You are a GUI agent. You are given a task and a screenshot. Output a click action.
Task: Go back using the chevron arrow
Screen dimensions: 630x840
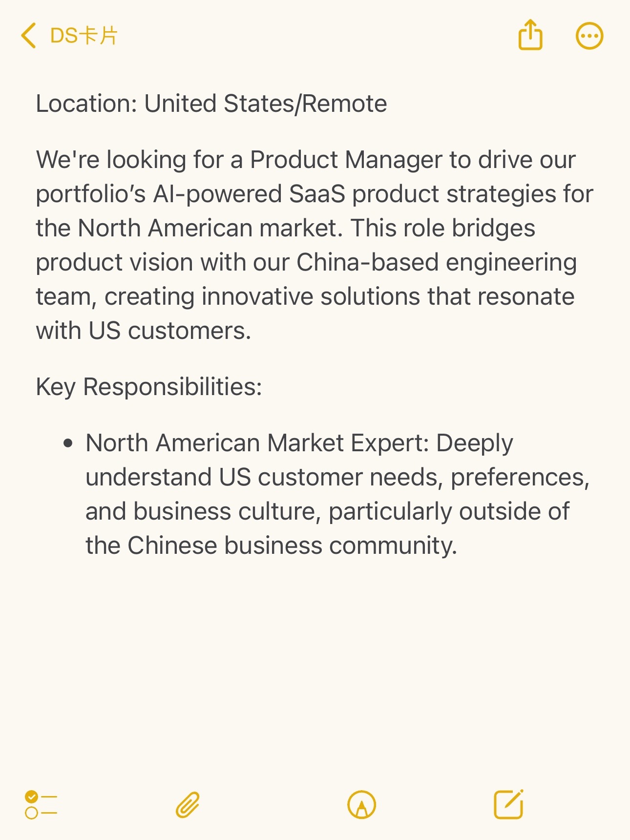pyautogui.click(x=28, y=36)
